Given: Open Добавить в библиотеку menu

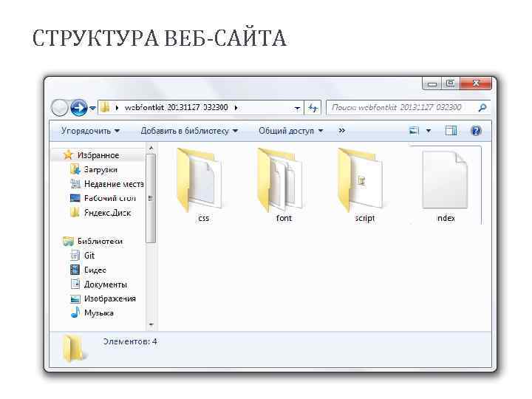Looking at the screenshot, I should [x=189, y=131].
